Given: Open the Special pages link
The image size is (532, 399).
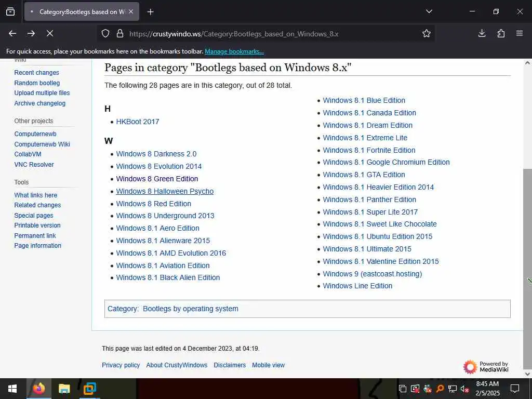Looking at the screenshot, I should click(x=34, y=216).
